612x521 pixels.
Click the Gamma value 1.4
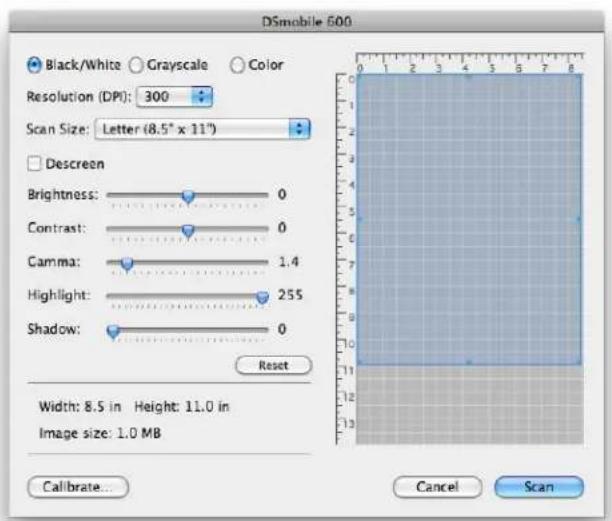pos(289,262)
